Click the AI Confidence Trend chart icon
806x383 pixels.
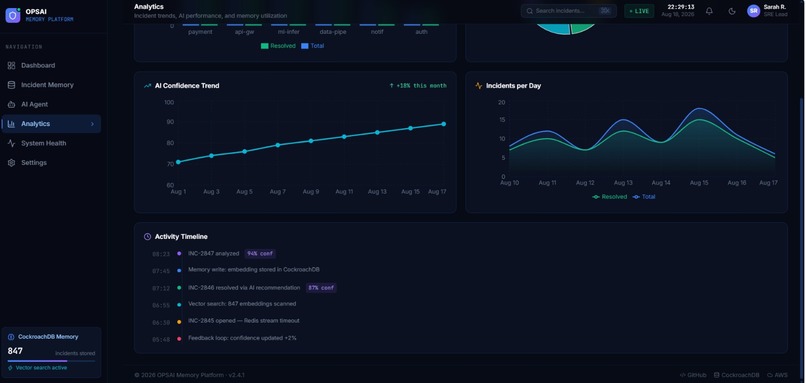click(x=148, y=86)
